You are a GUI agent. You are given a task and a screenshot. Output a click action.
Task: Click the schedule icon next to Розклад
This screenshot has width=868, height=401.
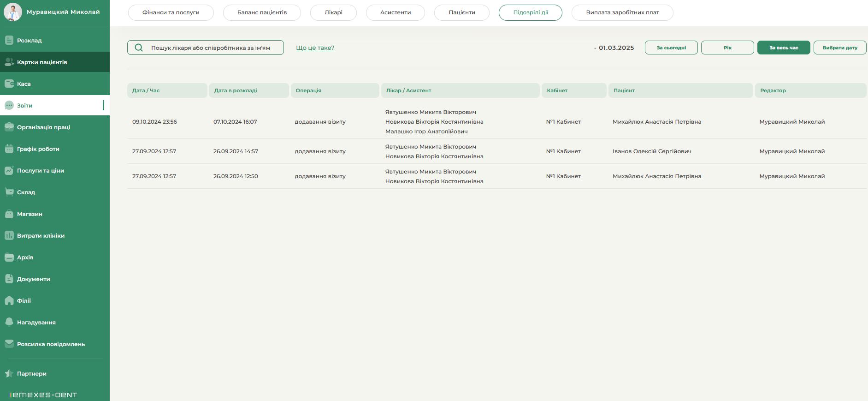tap(9, 40)
